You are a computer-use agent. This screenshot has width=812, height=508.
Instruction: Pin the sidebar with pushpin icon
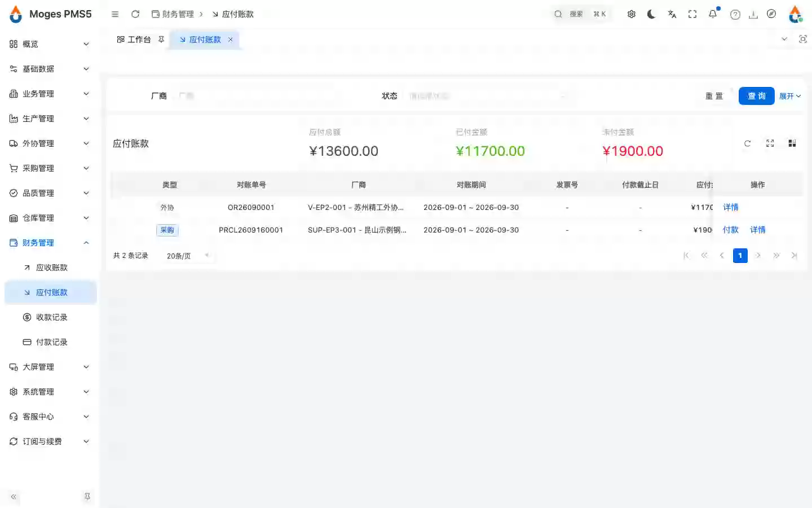87,497
